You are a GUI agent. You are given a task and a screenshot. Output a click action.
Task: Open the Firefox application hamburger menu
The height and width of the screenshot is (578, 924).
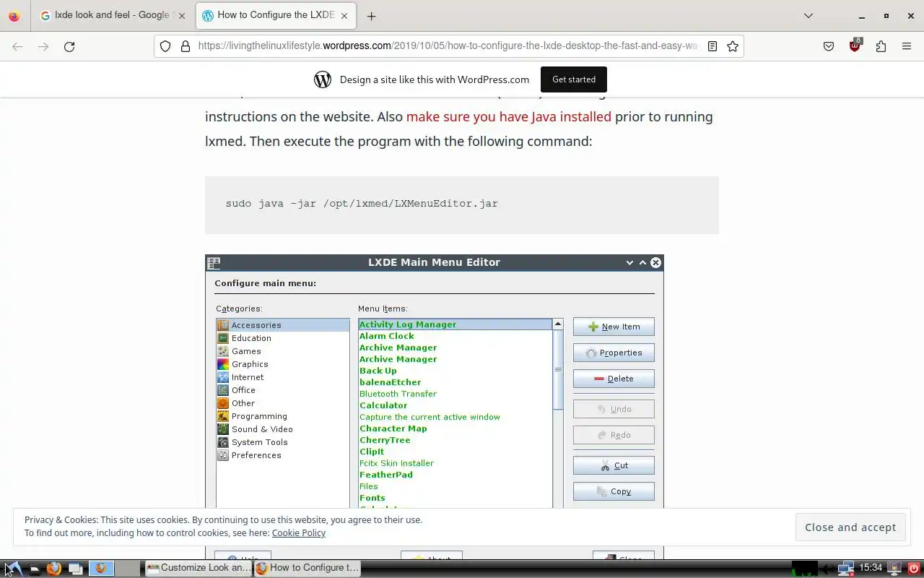pos(907,46)
